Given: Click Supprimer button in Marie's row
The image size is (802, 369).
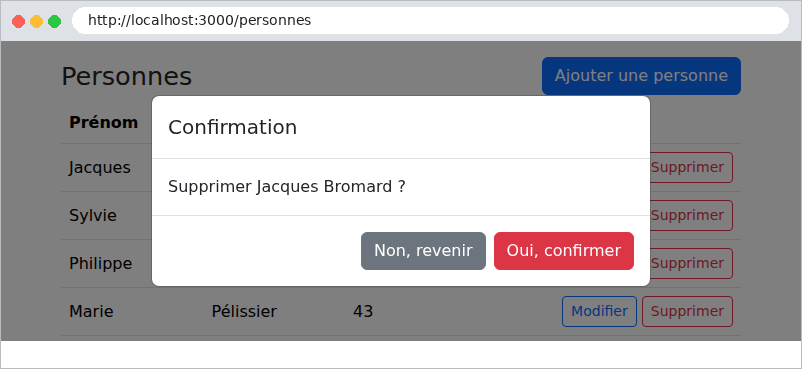Looking at the screenshot, I should pos(687,311).
